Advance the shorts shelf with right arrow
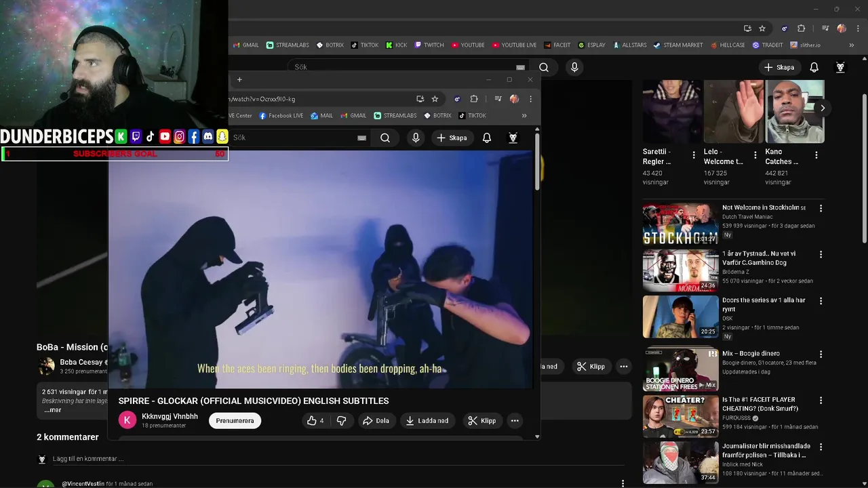 tap(823, 108)
